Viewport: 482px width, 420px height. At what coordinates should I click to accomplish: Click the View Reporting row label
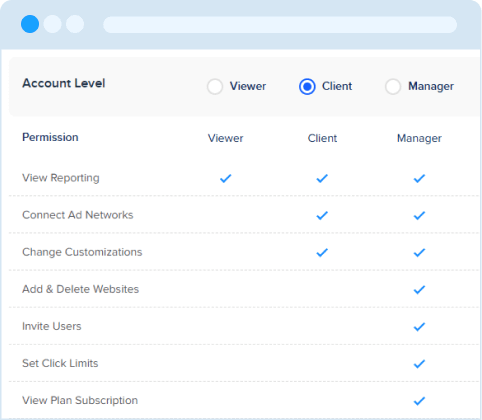[x=61, y=178]
